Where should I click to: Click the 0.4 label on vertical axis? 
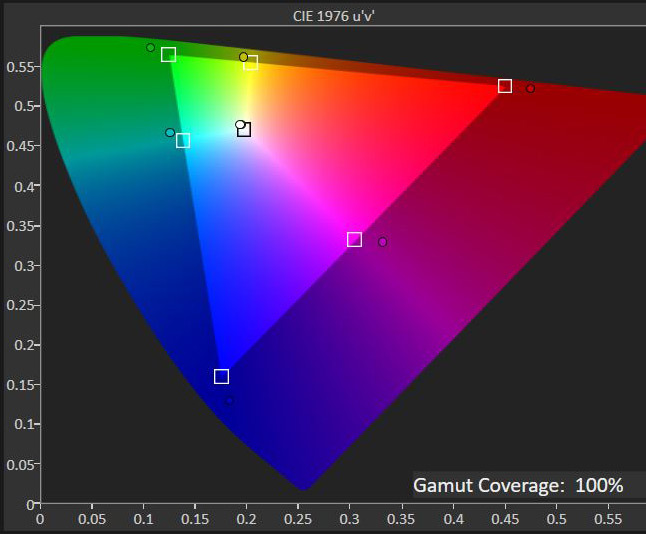26,187
